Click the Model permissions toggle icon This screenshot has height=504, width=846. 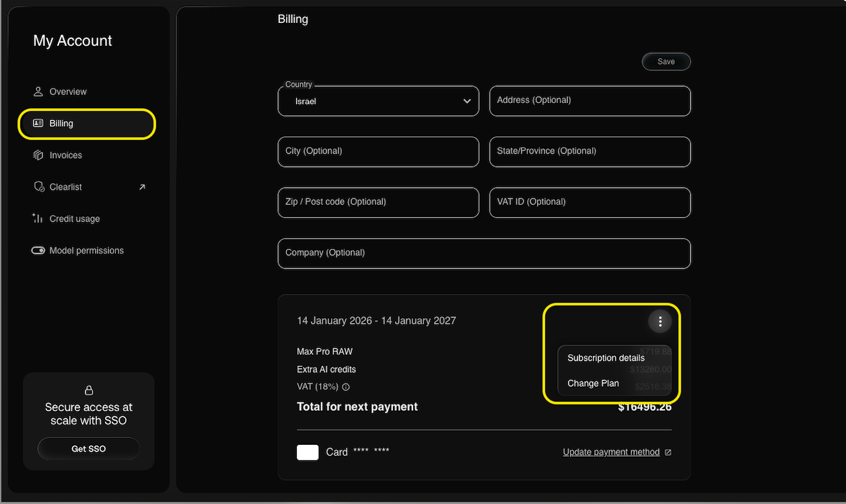click(x=38, y=250)
